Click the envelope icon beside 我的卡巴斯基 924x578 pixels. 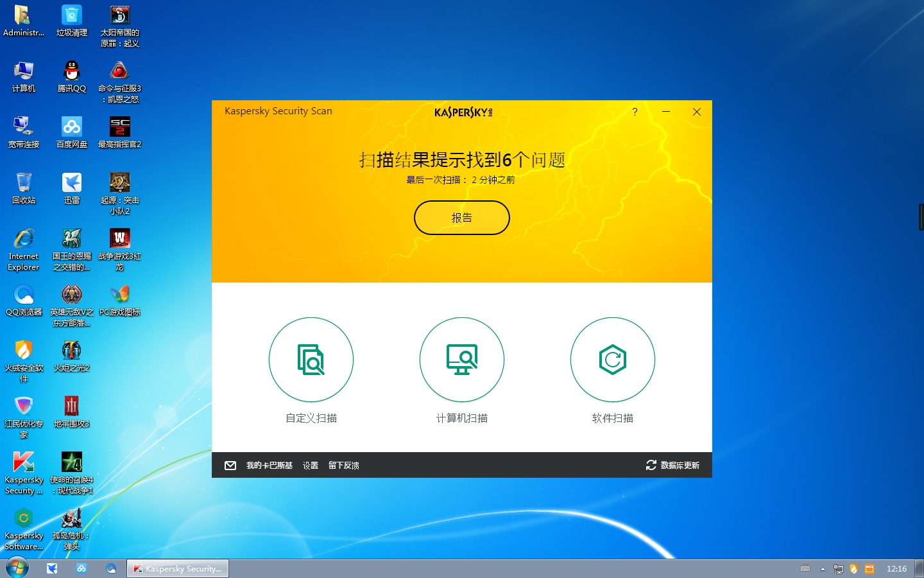pos(230,465)
